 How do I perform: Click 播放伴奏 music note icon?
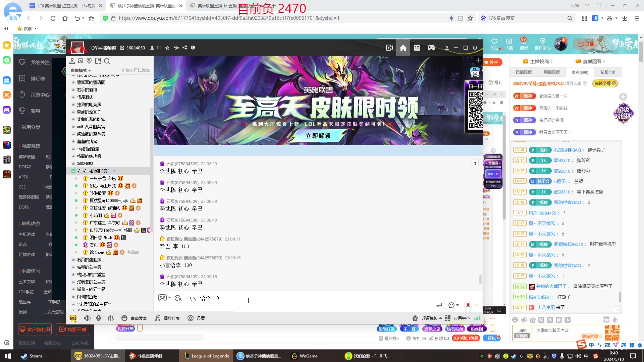coord(158,318)
